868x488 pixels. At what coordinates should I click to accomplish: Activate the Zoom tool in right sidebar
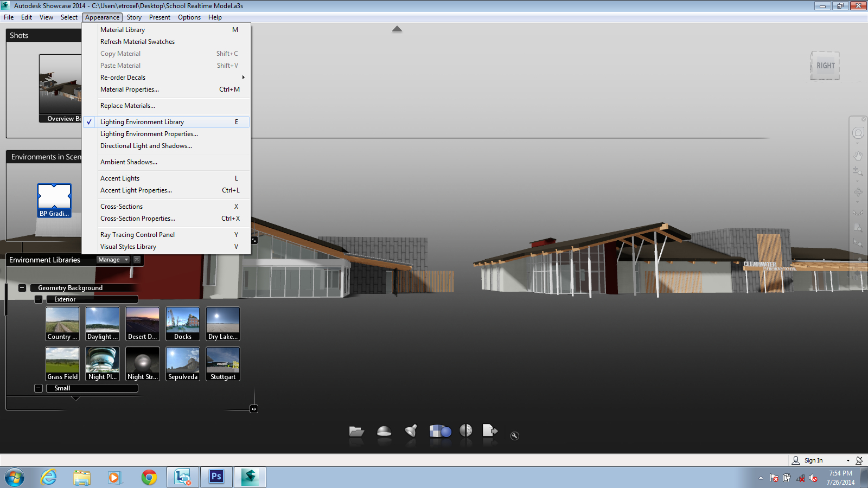pos(859,171)
